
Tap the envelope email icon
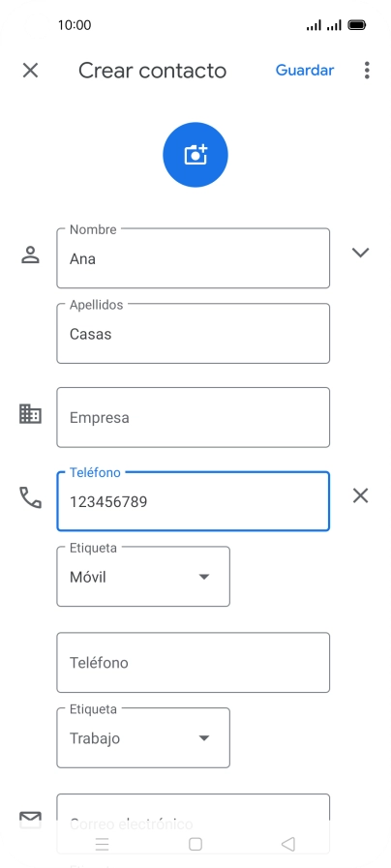[30, 820]
